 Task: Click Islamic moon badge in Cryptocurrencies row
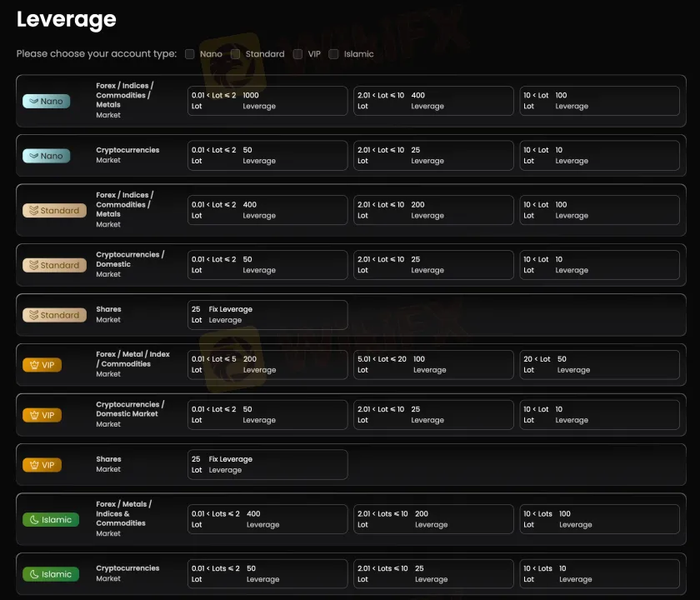[51, 574]
